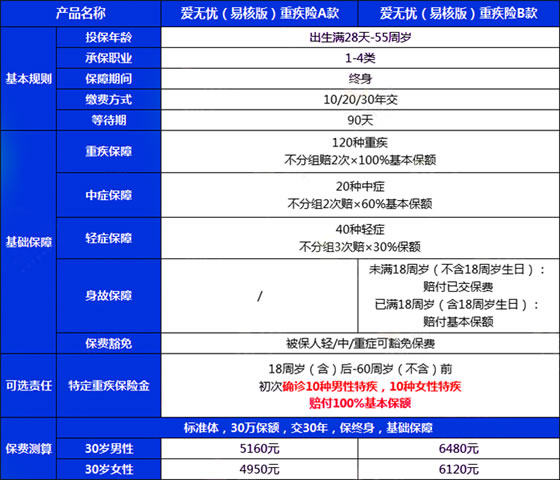Screen dimensions: 560x480
Task: Click the 保障期间 row label
Action: point(109,79)
